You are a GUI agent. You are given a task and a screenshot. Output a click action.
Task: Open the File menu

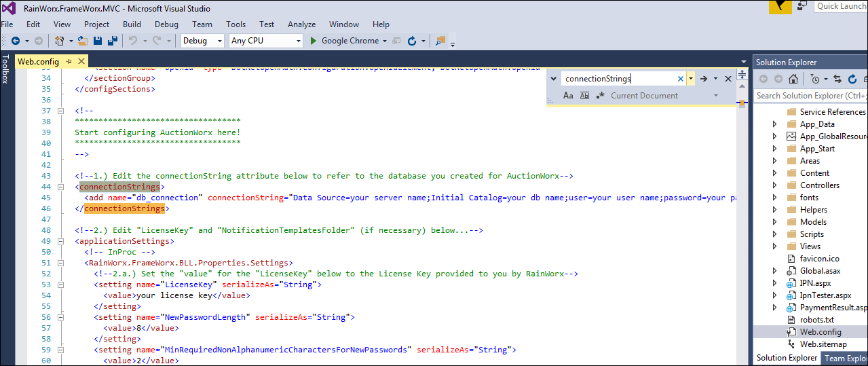click(7, 24)
